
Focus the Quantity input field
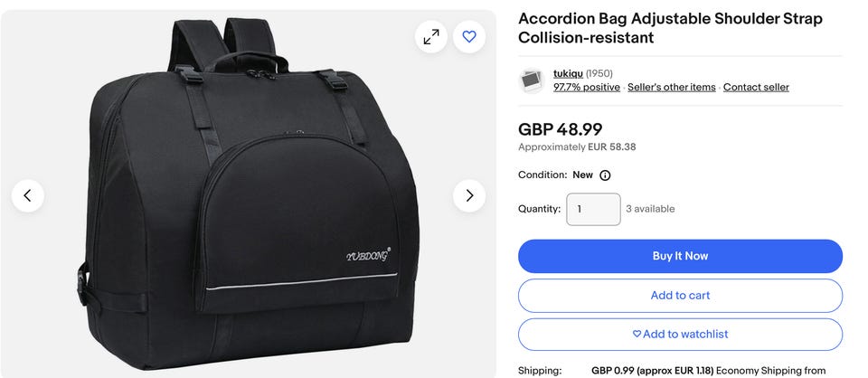[593, 209]
